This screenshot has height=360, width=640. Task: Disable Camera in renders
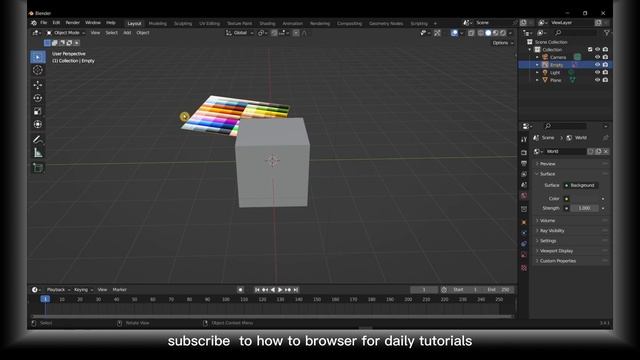[605, 57]
